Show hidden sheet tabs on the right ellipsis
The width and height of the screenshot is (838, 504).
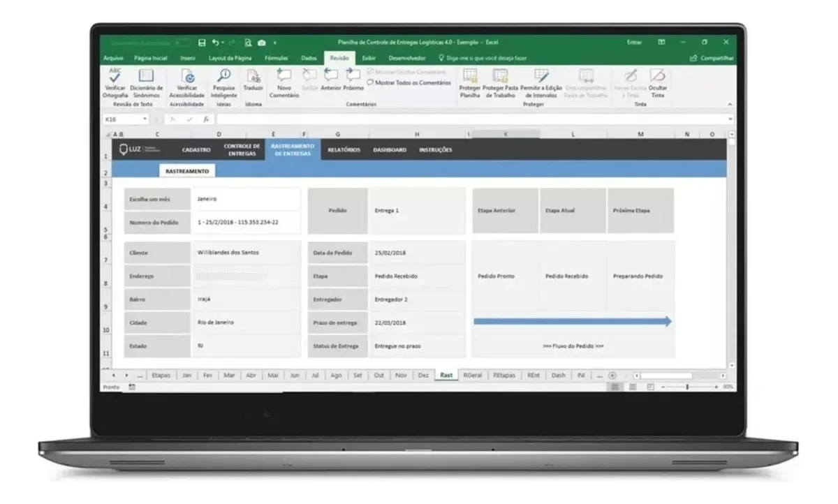(x=599, y=376)
